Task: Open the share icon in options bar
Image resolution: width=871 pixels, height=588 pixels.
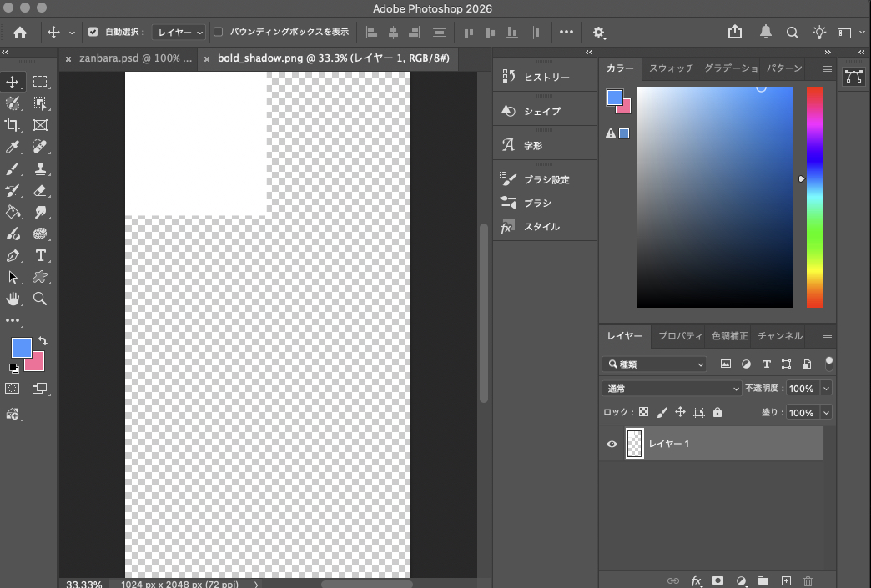Action: tap(734, 33)
